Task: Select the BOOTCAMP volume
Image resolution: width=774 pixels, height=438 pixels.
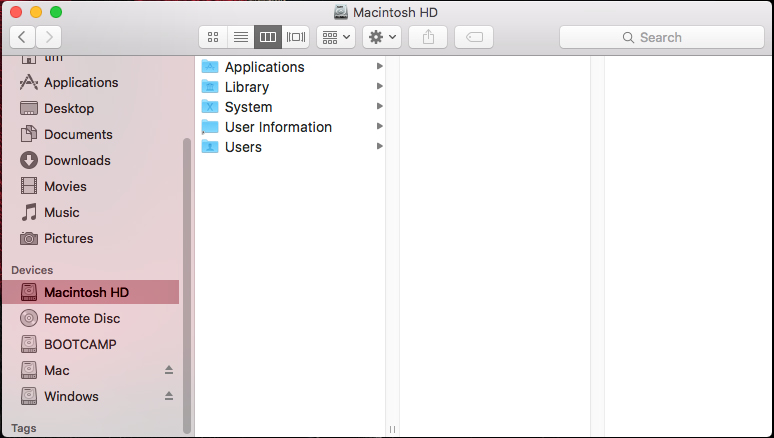Action: click(90, 344)
